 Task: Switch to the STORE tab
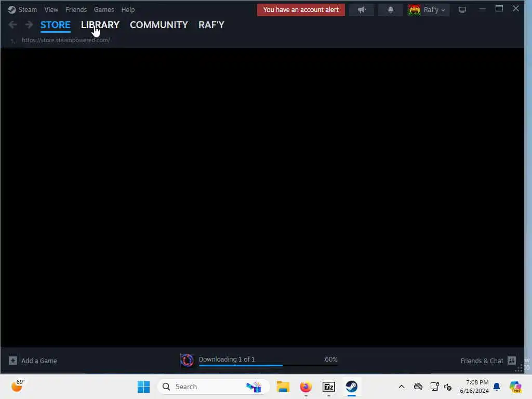click(55, 25)
